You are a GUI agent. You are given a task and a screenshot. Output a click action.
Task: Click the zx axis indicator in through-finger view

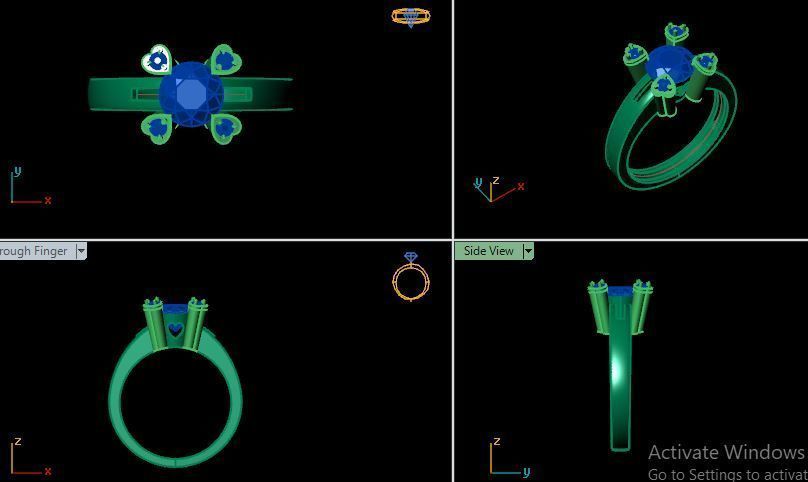point(30,456)
